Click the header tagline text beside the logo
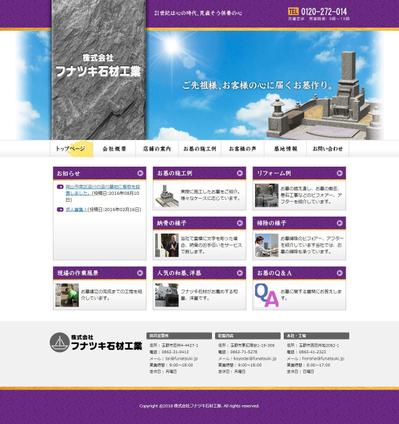The image size is (399, 424). click(x=198, y=13)
